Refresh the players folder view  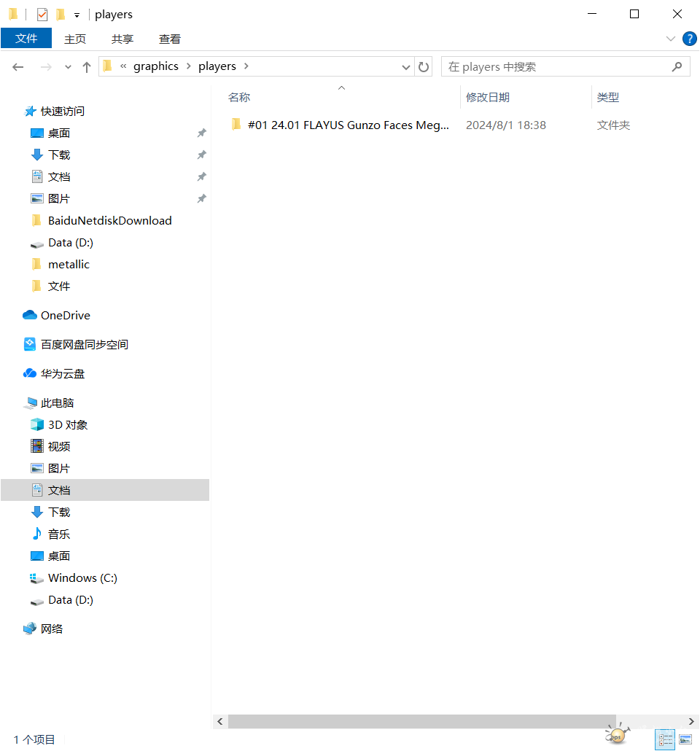coord(424,67)
